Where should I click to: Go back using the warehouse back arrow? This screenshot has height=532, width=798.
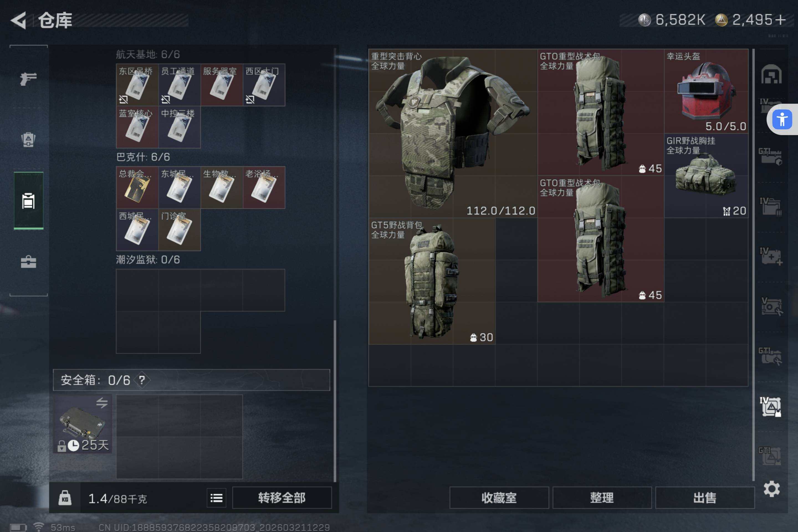point(19,20)
